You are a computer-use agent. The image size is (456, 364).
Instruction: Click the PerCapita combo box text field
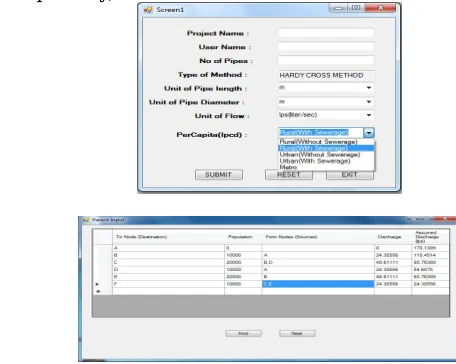[x=321, y=133]
